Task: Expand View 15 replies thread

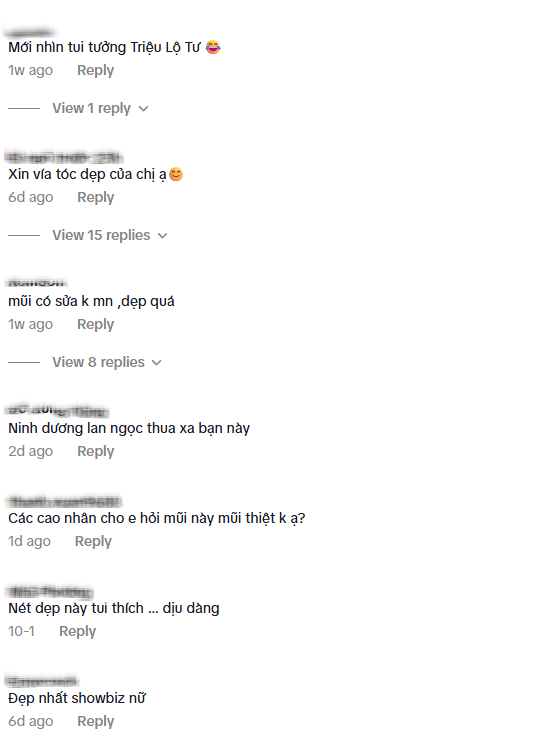Action: [101, 235]
